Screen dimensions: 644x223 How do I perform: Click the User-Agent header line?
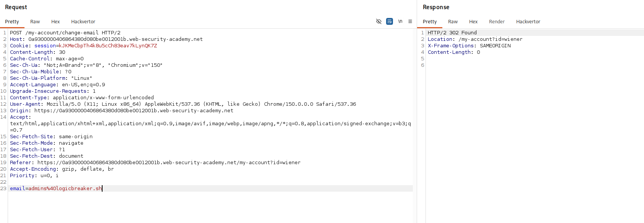[183, 104]
